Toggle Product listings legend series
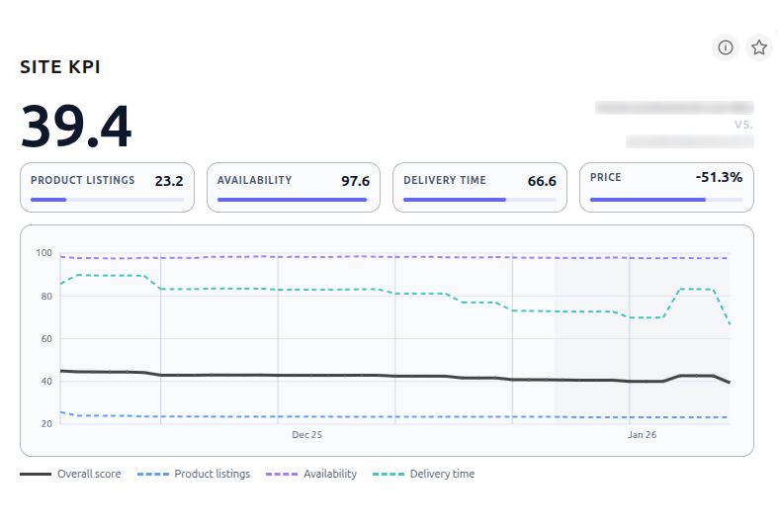This screenshot has width=778, height=532. 194,475
